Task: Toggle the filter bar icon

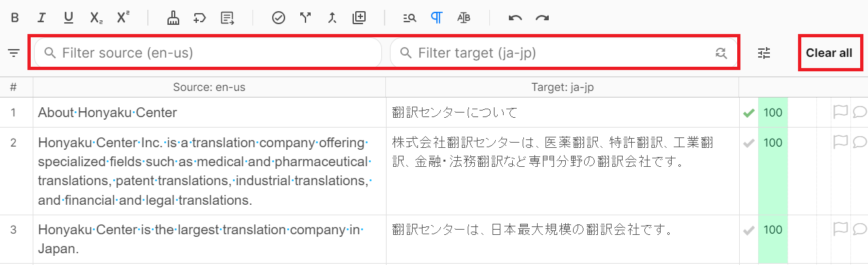Action: point(14,53)
